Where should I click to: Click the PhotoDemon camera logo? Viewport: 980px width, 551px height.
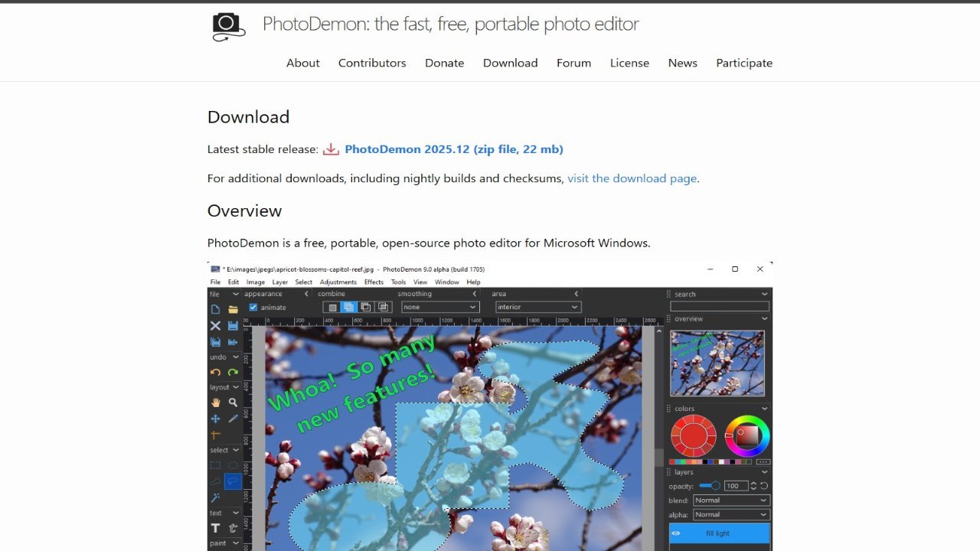228,26
